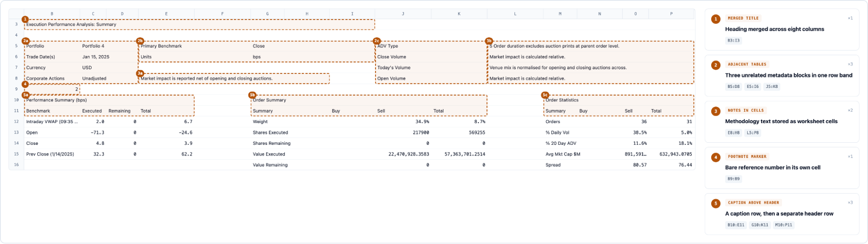Image resolution: width=868 pixels, height=244 pixels.
Task: Click the 'L5:P8' range chip
Action: click(752, 133)
